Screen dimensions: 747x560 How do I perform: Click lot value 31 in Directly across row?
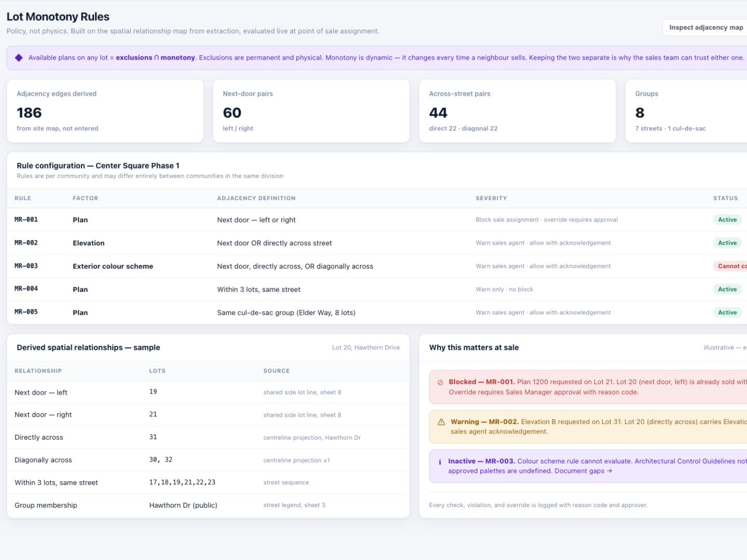tap(153, 437)
